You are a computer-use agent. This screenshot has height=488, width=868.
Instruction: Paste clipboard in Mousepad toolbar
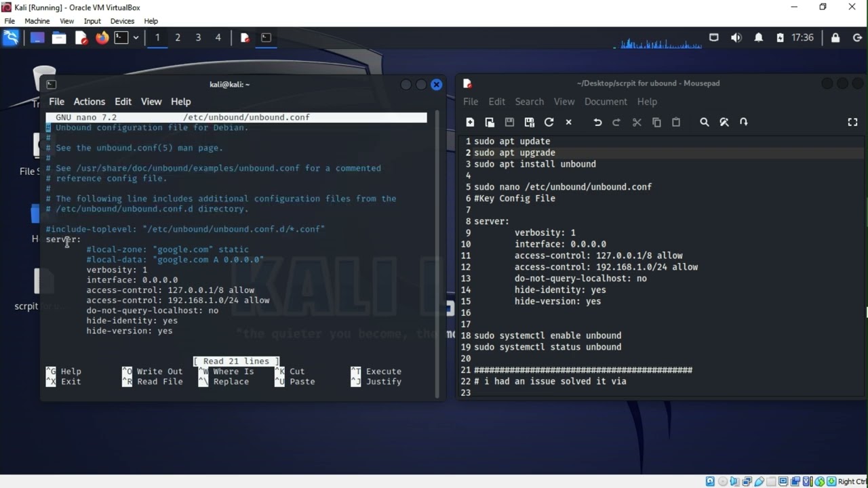[676, 122]
